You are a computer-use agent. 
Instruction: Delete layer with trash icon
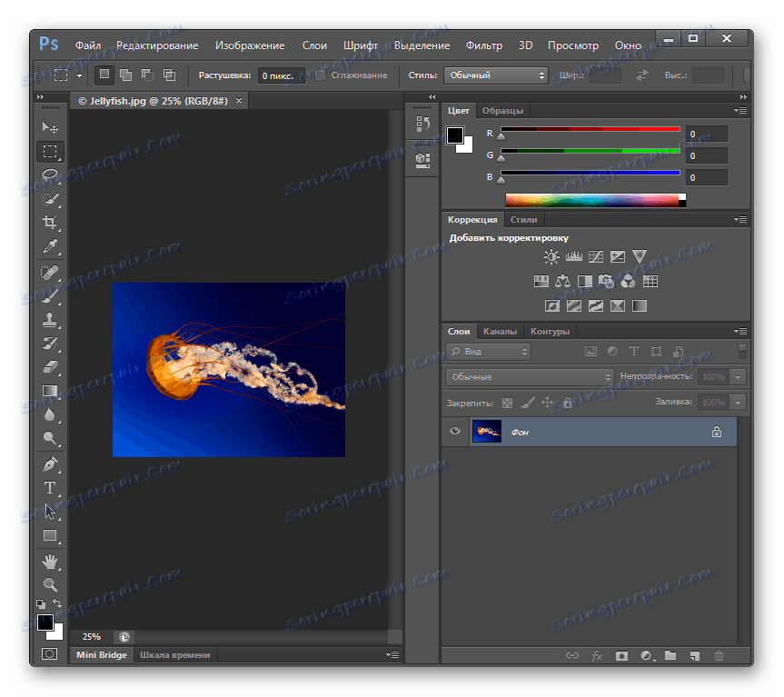719,655
